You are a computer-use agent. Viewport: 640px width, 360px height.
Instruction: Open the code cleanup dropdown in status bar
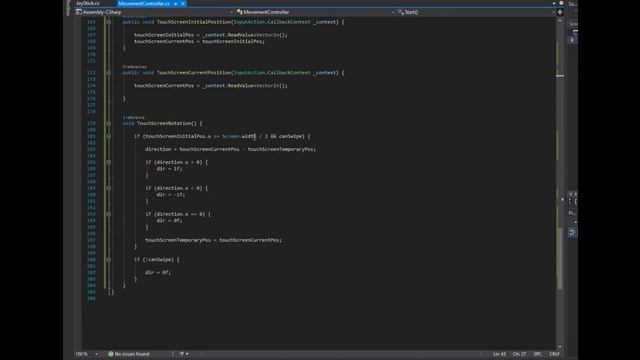click(x=187, y=354)
